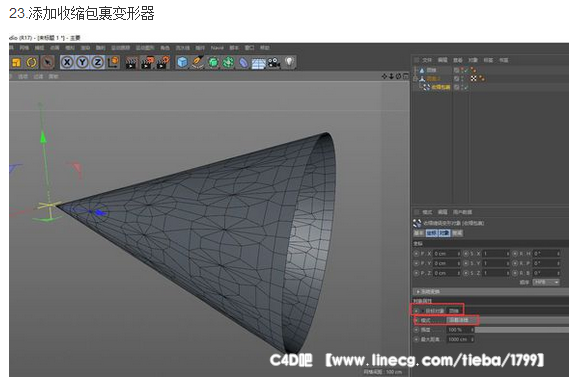Toggle the Z axis lock button
Screen dimensions: 570x377
click(x=98, y=62)
